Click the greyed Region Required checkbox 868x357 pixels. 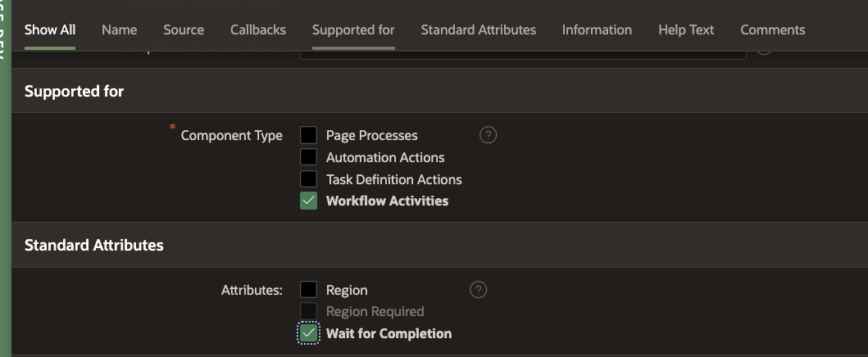tap(308, 311)
